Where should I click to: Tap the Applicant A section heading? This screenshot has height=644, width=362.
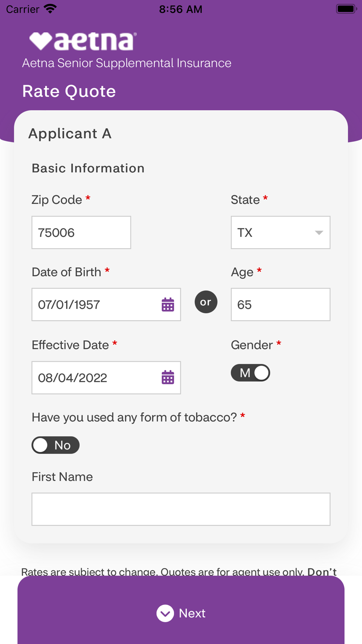(x=70, y=134)
